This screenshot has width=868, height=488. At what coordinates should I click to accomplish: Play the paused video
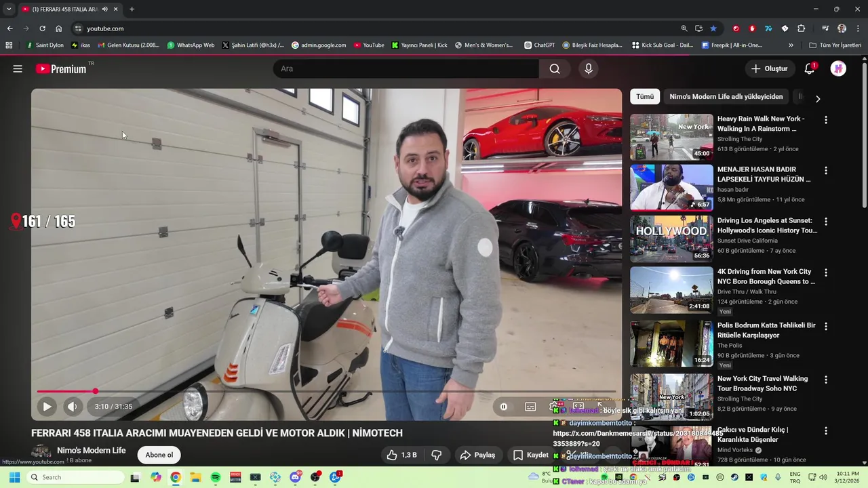pyautogui.click(x=47, y=407)
